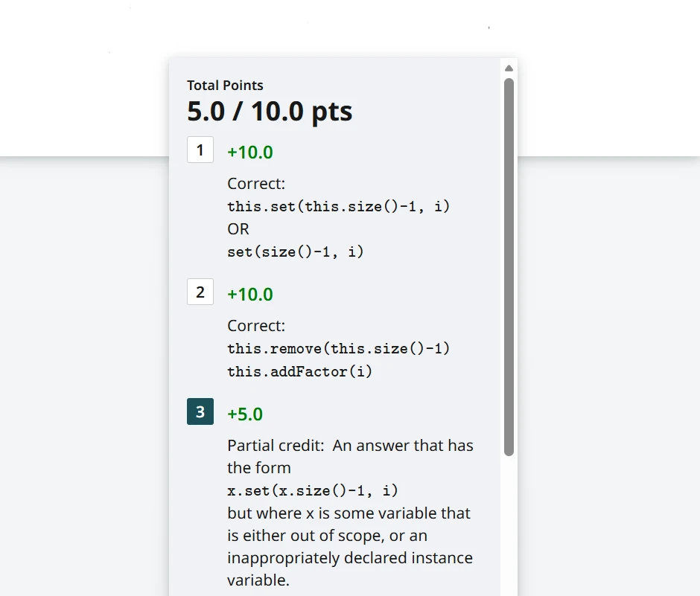This screenshot has height=596, width=700.
Task: Click the scrollbar track below the thumb
Action: 509,521
